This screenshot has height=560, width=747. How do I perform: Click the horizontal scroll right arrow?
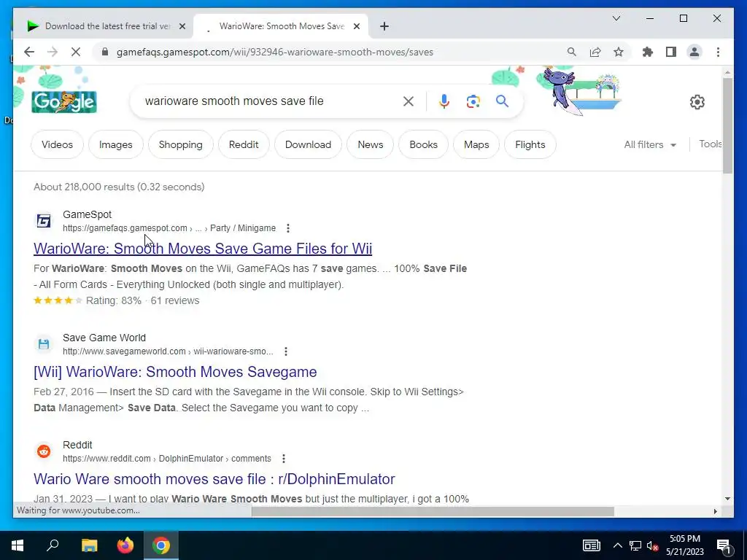pos(716,511)
